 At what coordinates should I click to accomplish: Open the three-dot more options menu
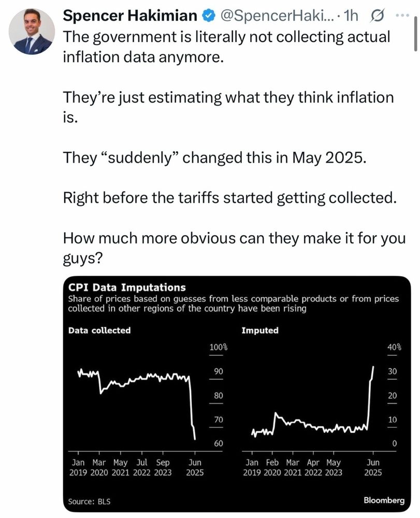[x=402, y=15]
